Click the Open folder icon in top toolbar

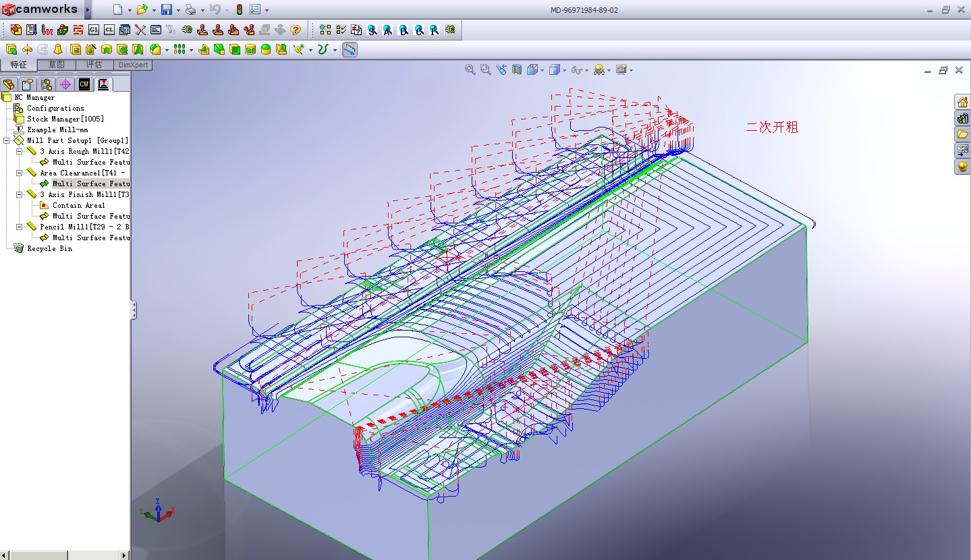pyautogui.click(x=142, y=9)
